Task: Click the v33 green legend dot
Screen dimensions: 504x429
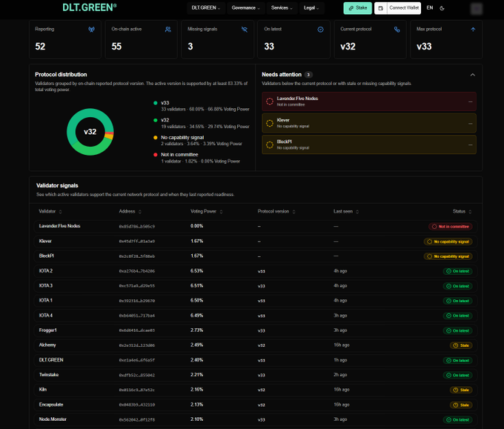Action: pyautogui.click(x=156, y=103)
